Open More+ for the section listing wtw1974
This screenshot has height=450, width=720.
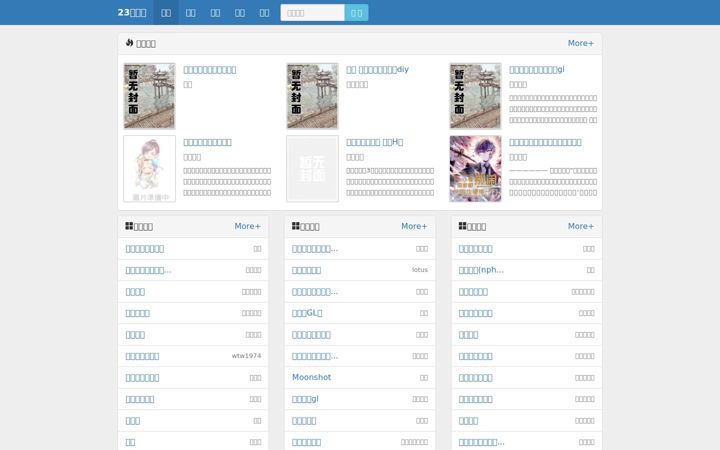(x=247, y=226)
